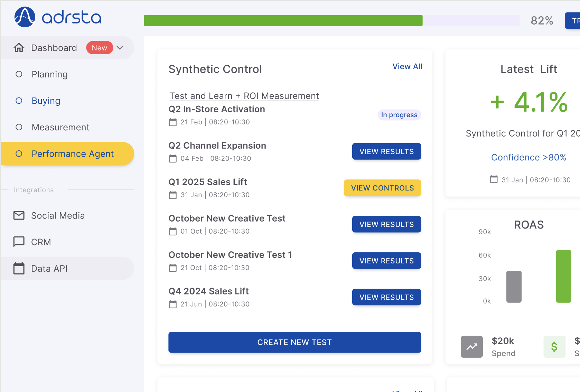Click the green 82% progress bar
The height and width of the screenshot is (392, 580).
(x=283, y=21)
